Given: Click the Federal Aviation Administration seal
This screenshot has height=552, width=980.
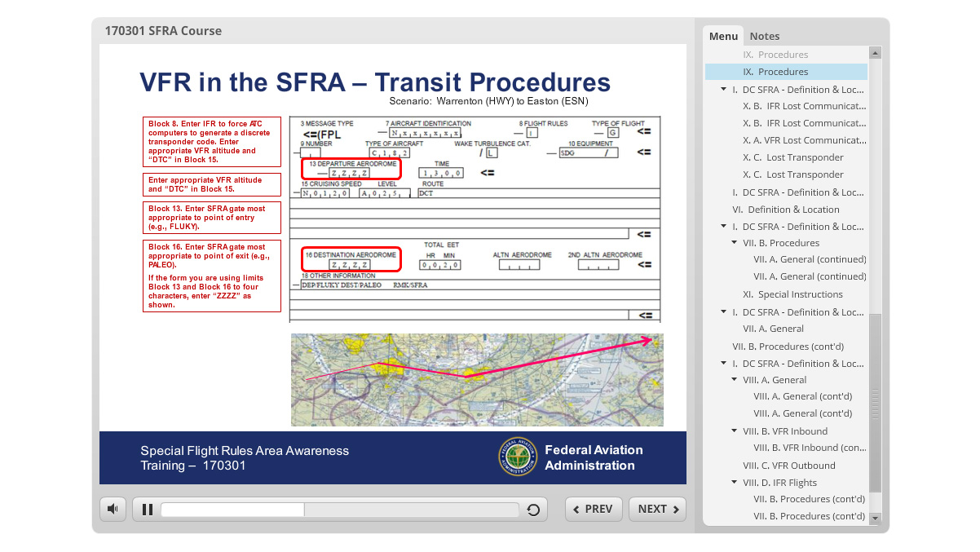Looking at the screenshot, I should pyautogui.click(x=519, y=457).
